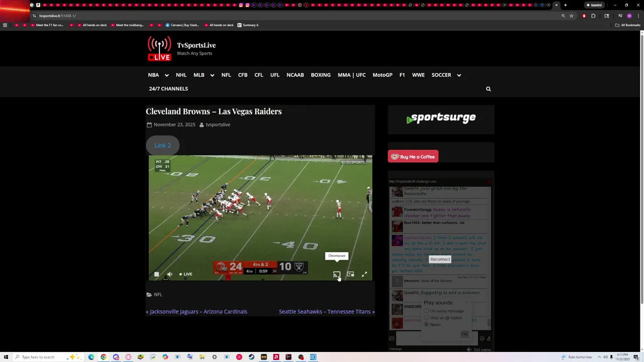
Task: Open the CFB menu item
Action: click(x=243, y=75)
